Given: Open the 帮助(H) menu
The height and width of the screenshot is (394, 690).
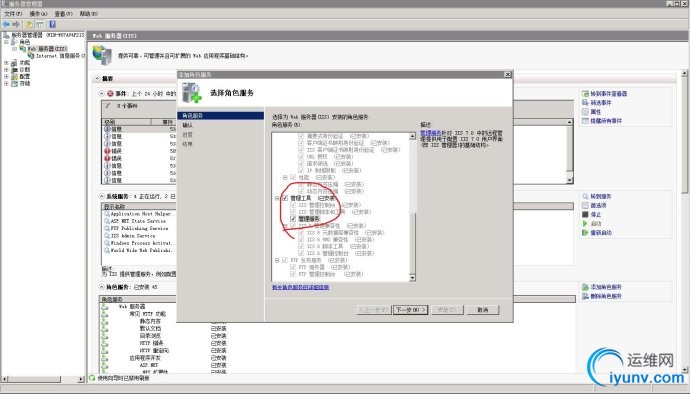Looking at the screenshot, I should click(88, 14).
